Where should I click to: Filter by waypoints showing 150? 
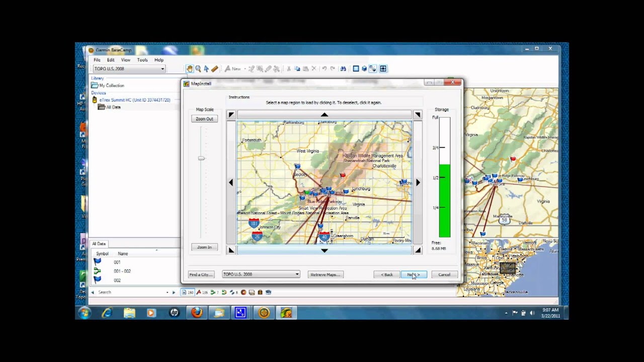click(188, 292)
